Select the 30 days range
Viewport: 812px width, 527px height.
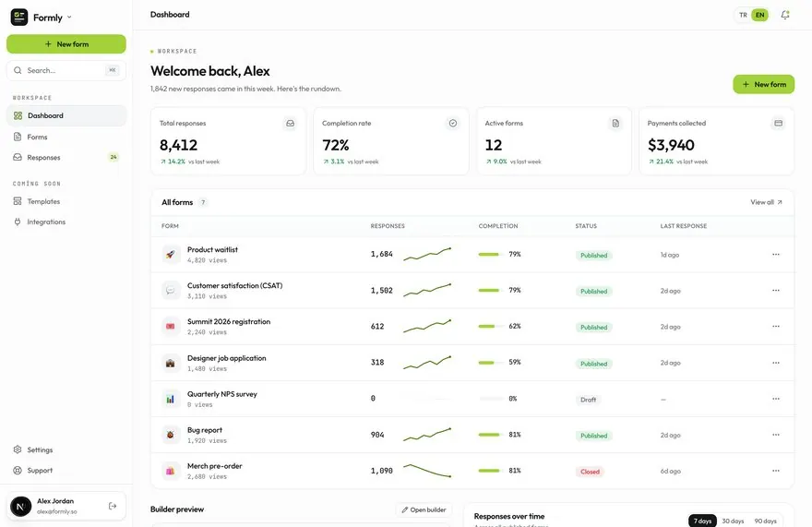733,521
